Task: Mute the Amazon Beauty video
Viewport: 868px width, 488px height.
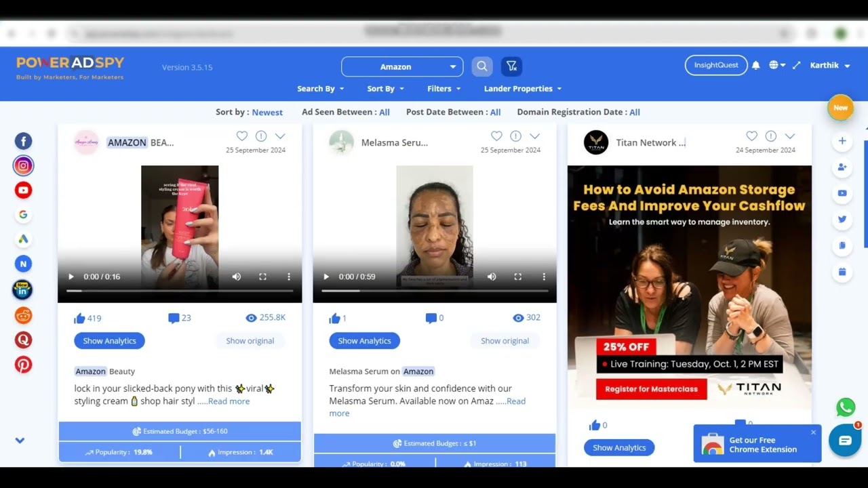Action: 237,277
